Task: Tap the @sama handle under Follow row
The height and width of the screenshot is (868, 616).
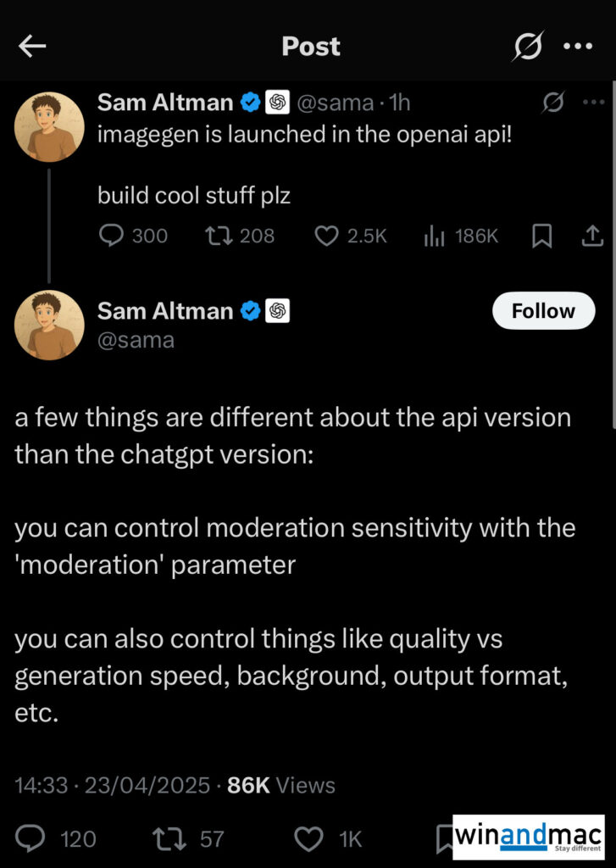Action: [x=136, y=341]
